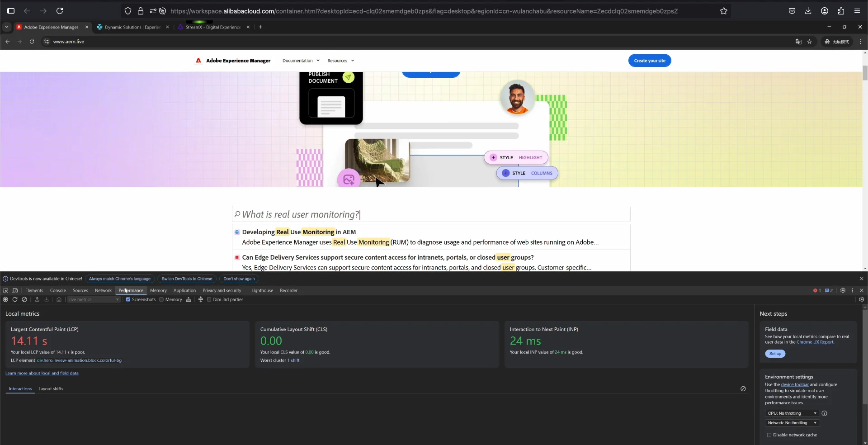Switch to the Elements tab
The width and height of the screenshot is (868, 445).
[x=34, y=290]
